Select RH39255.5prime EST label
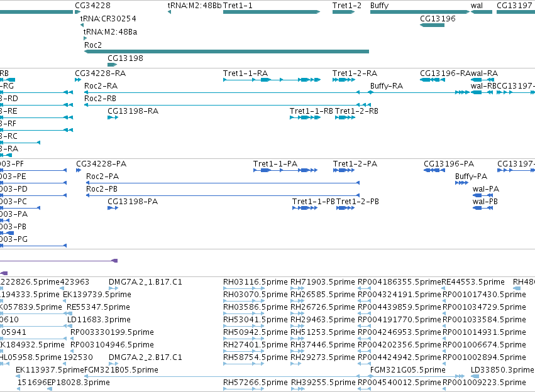Screen dimensions: 535x392 [x=324, y=383]
